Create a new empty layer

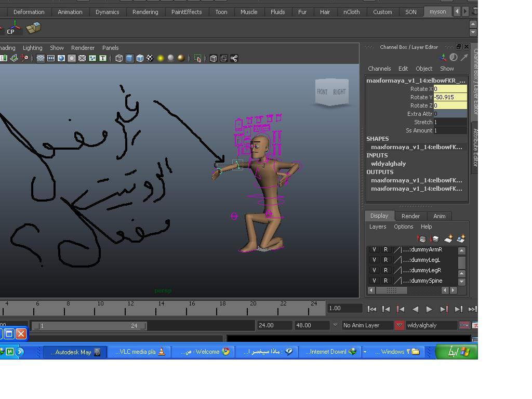[448, 238]
